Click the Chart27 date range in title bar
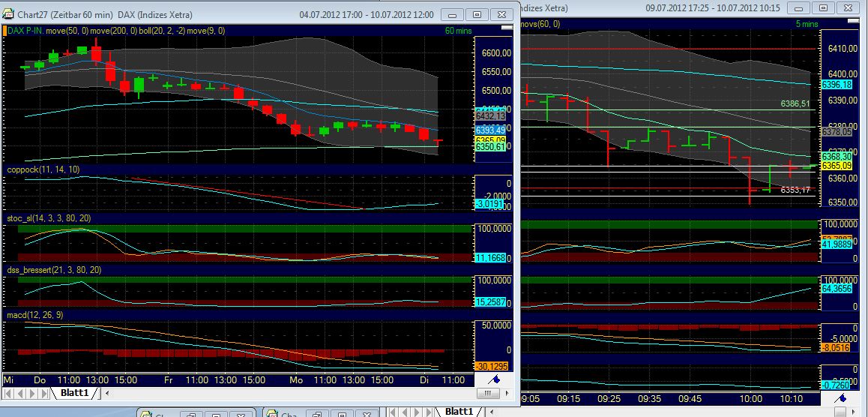 [x=367, y=14]
